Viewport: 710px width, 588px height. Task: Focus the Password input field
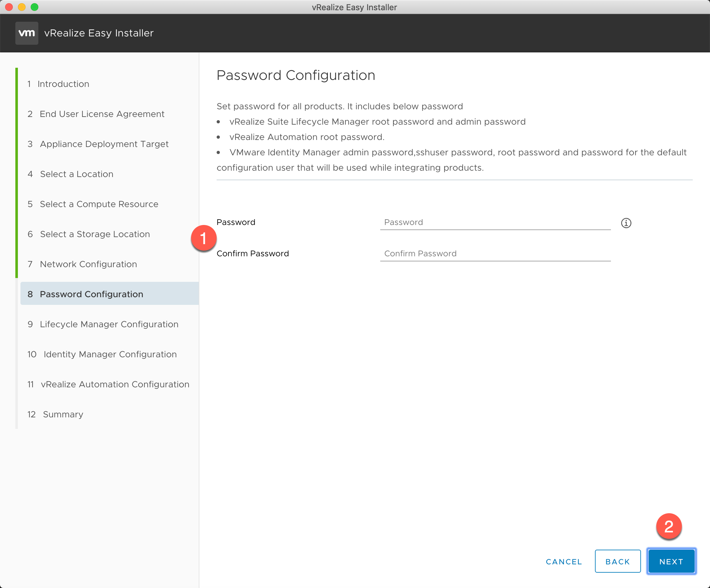(495, 222)
